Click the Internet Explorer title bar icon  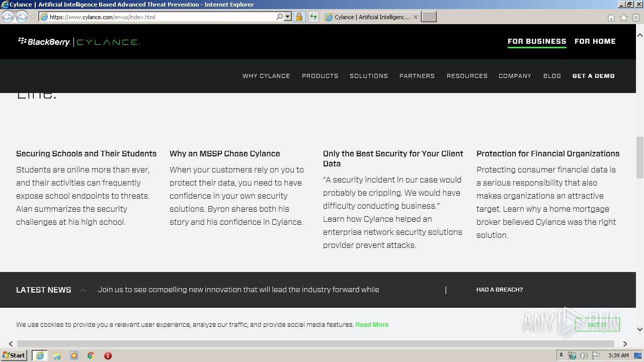5,5
